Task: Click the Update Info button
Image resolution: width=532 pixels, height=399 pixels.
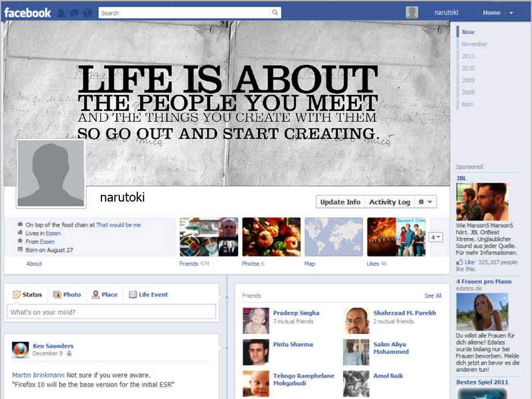Action: click(340, 202)
